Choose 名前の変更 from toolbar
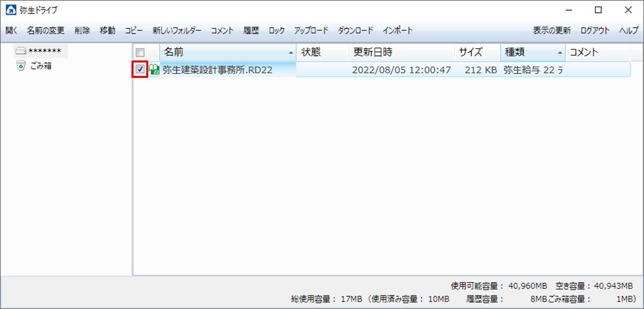This screenshot has height=309, width=644. point(47,31)
